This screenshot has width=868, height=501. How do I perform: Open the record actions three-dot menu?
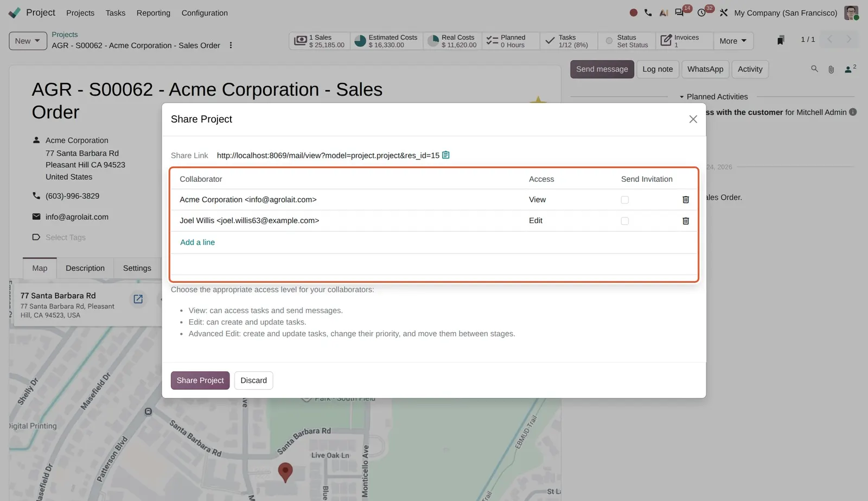click(x=231, y=46)
